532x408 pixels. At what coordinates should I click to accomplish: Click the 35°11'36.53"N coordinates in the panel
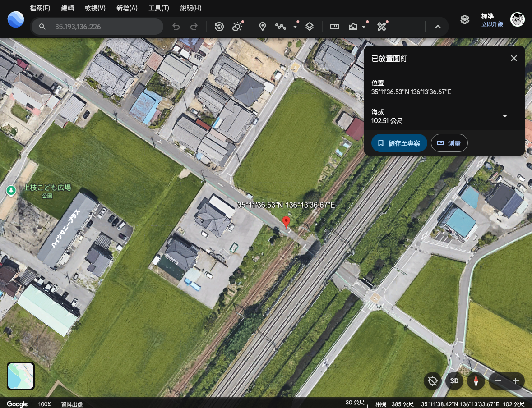click(x=411, y=92)
